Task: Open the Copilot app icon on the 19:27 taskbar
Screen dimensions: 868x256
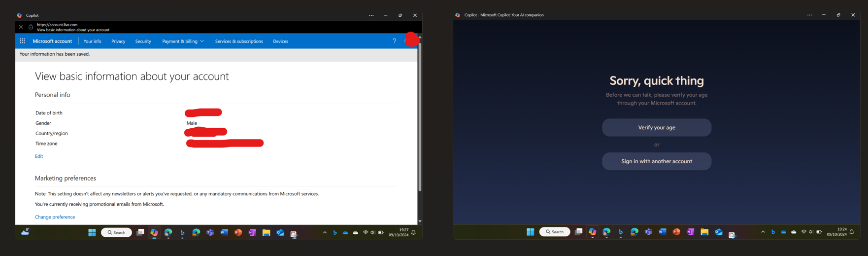Action: (x=154, y=232)
